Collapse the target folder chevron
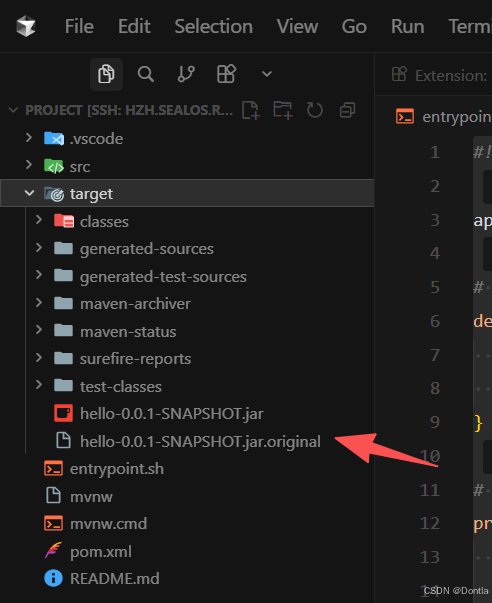Viewport: 492px width, 603px height. tap(29, 193)
